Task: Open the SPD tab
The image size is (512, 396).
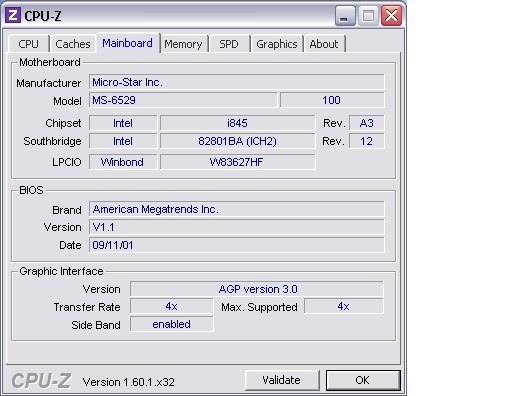Action: tap(229, 44)
